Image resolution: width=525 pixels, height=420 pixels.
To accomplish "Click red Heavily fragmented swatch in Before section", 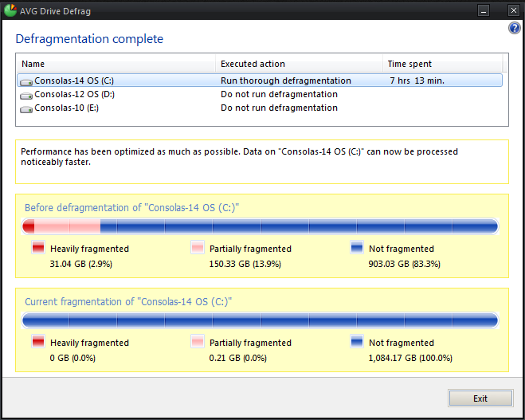I will point(38,247).
